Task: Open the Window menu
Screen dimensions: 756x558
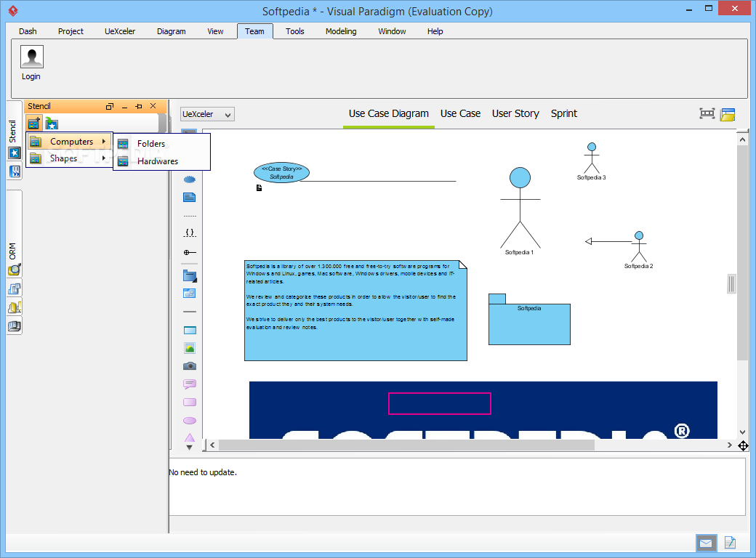Action: click(392, 31)
